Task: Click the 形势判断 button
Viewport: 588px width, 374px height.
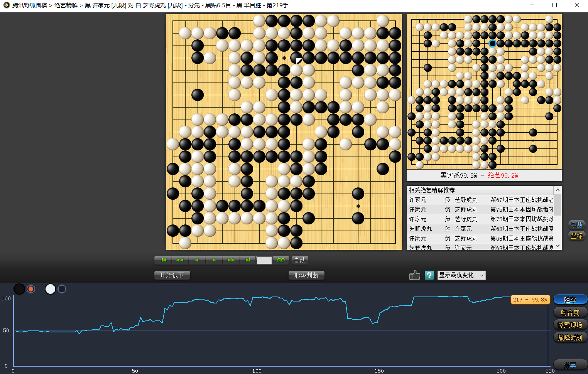Action: [x=306, y=275]
